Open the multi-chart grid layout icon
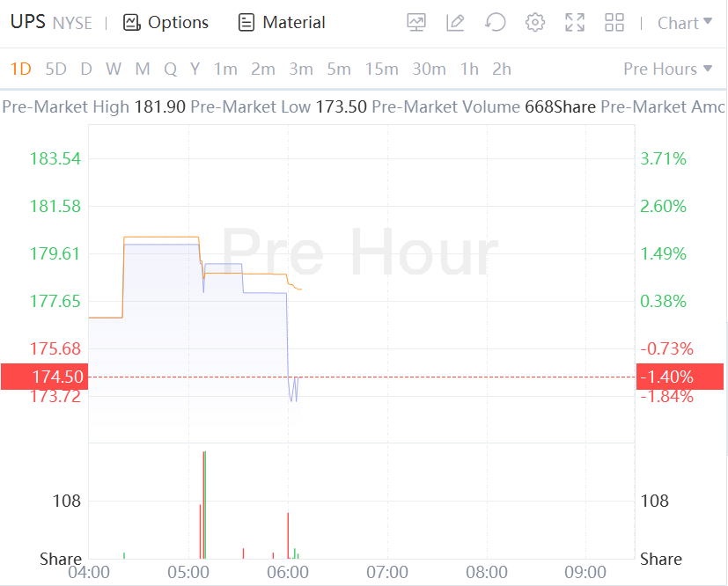The width and height of the screenshot is (728, 586). 614,23
